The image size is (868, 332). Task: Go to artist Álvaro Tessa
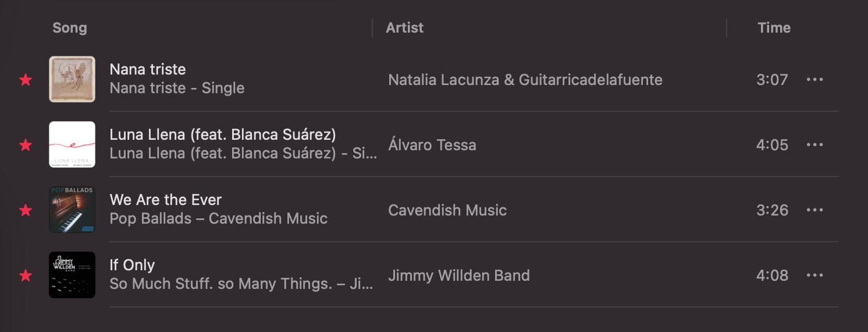tap(432, 145)
